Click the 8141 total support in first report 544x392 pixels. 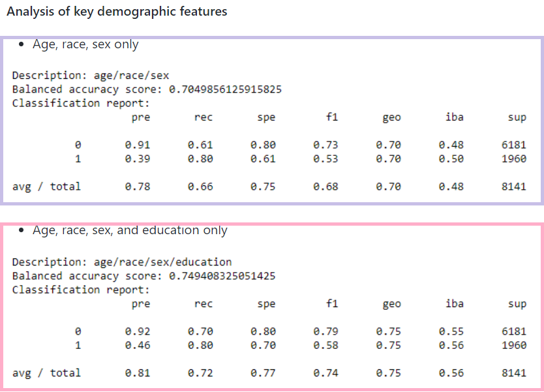(513, 187)
